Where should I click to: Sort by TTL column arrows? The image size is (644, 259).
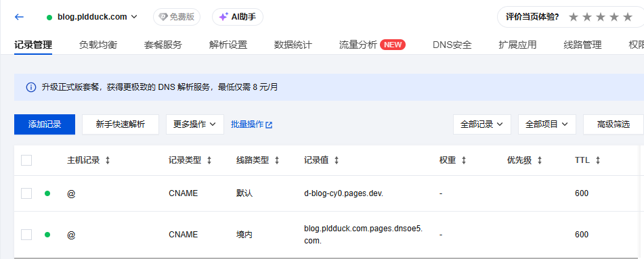598,160
